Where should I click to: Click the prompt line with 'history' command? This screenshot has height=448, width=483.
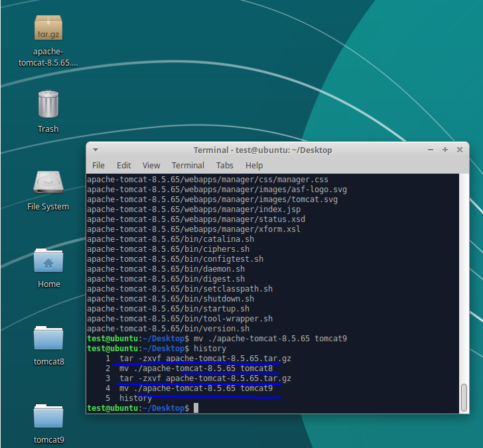pyautogui.click(x=157, y=349)
